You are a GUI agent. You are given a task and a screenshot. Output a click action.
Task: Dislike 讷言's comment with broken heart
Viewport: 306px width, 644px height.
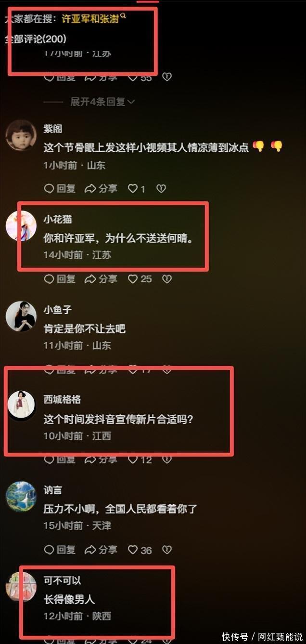click(x=167, y=550)
